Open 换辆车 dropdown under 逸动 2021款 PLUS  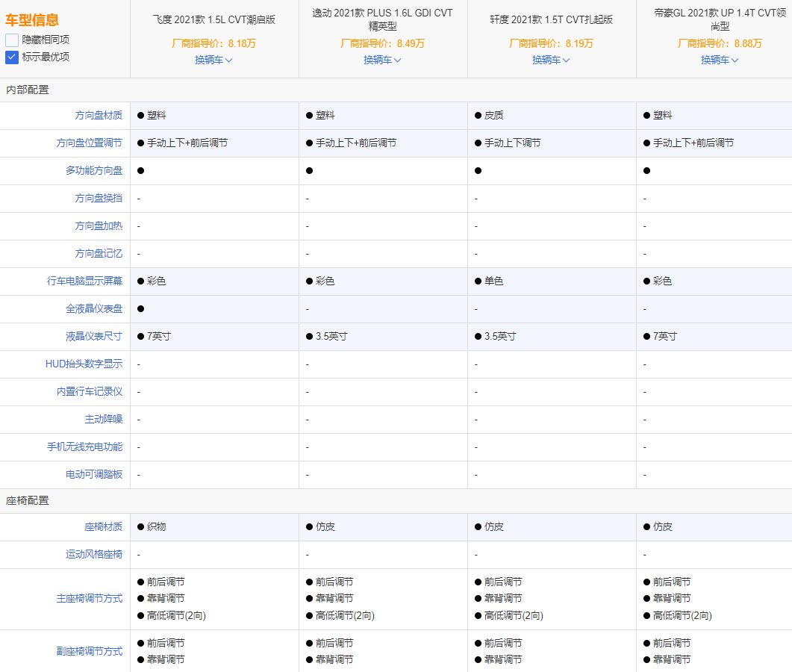(x=382, y=60)
